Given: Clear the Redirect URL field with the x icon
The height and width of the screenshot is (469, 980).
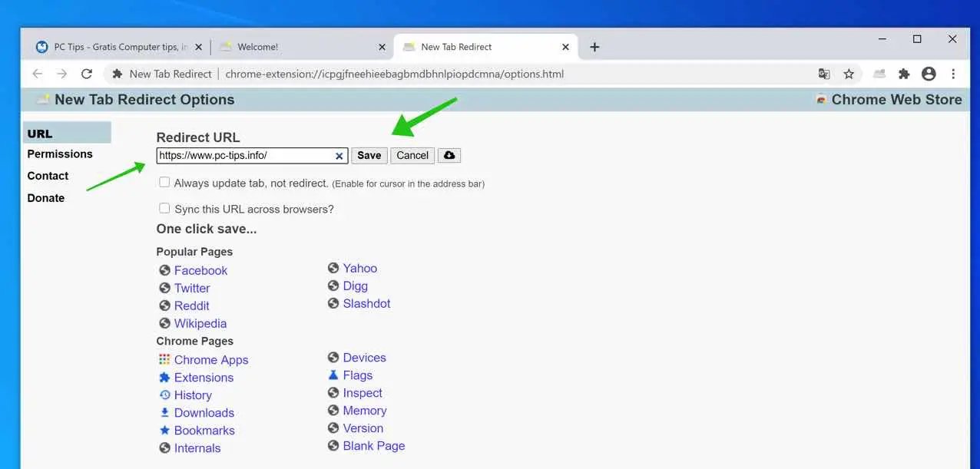Looking at the screenshot, I should tap(339, 156).
